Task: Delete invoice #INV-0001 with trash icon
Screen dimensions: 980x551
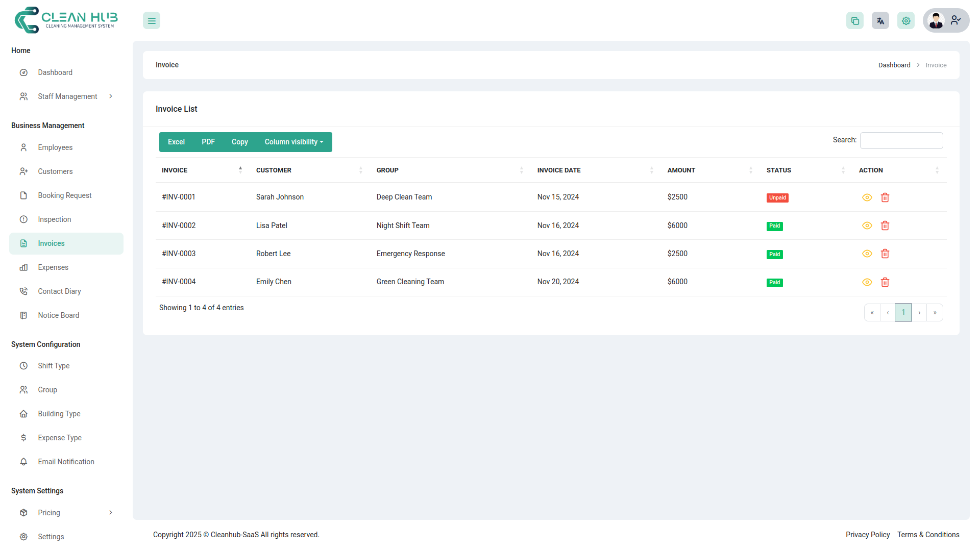Action: coord(885,197)
